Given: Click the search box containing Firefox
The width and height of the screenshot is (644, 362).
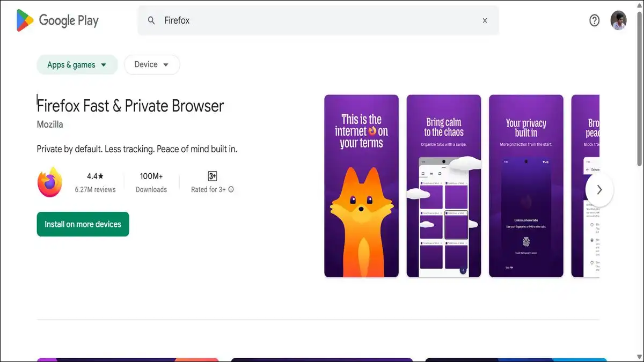Looking at the screenshot, I should point(318,20).
